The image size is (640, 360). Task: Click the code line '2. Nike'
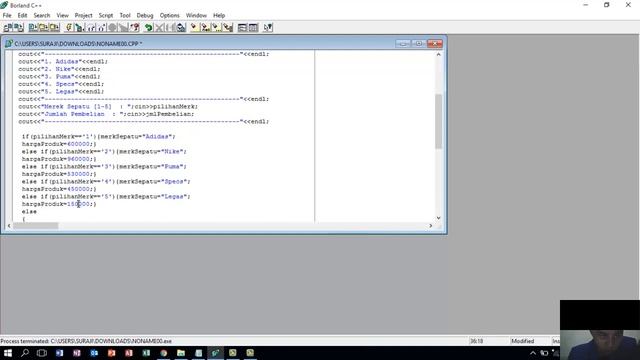click(x=59, y=69)
